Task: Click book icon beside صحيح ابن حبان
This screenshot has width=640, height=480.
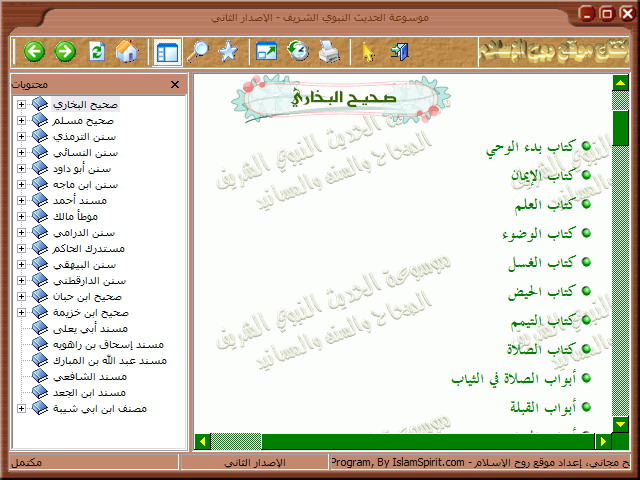Action: pos(40,296)
